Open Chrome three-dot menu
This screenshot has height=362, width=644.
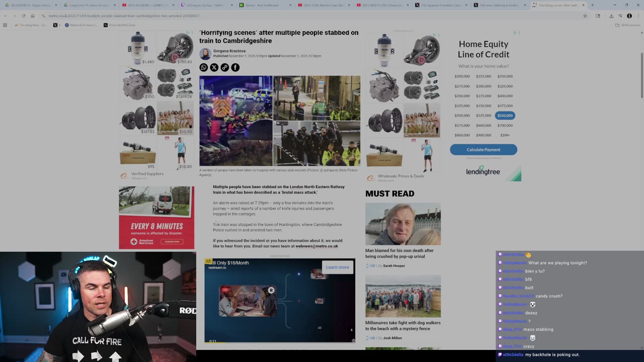point(638,16)
